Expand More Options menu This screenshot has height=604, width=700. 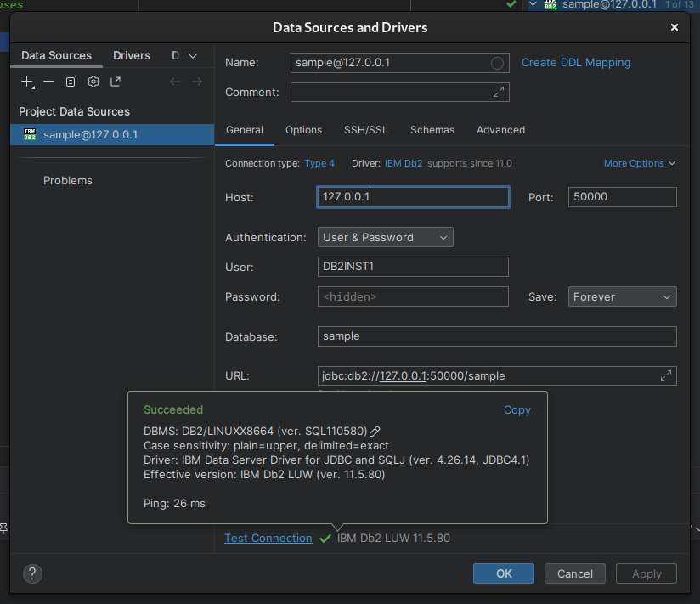pos(639,163)
